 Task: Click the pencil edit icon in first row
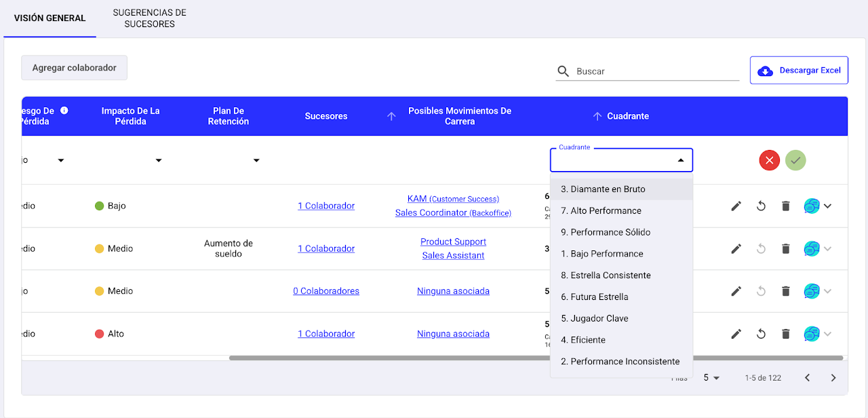pyautogui.click(x=736, y=206)
